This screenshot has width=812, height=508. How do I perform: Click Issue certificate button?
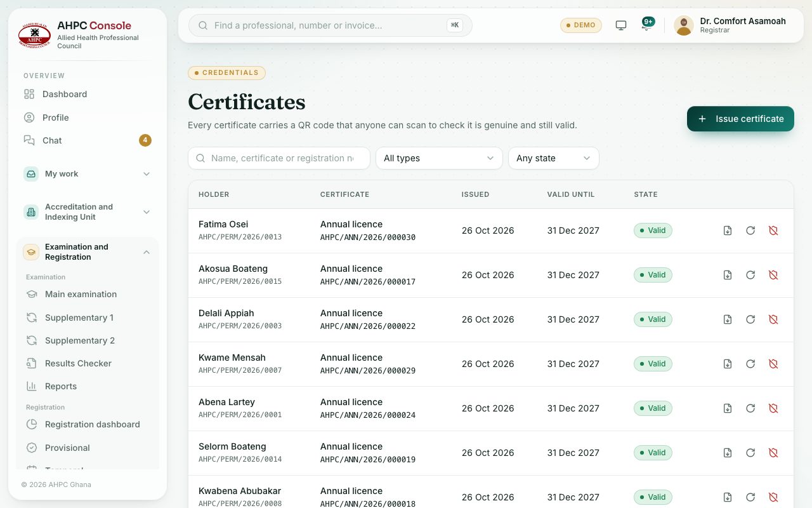coord(740,119)
